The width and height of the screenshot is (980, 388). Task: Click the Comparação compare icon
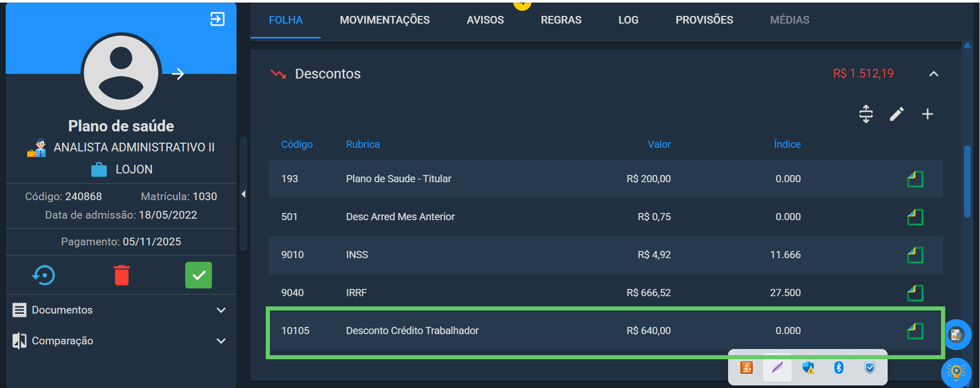19,341
